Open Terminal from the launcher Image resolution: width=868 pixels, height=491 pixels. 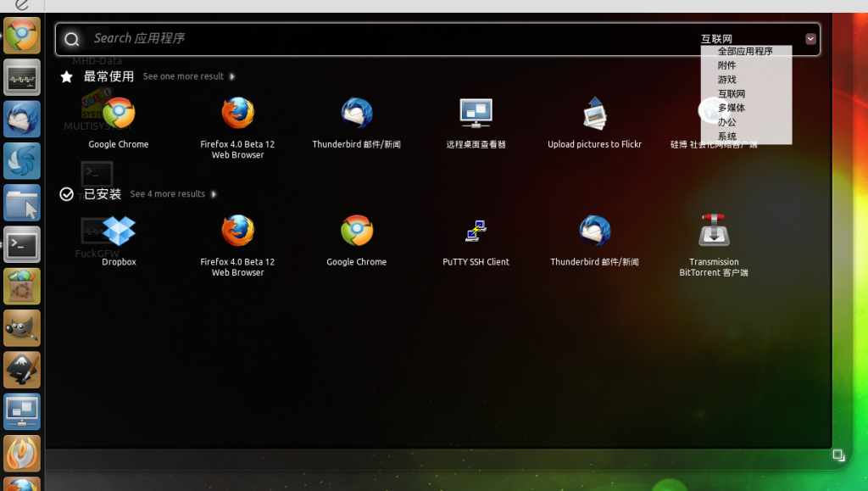pos(22,245)
